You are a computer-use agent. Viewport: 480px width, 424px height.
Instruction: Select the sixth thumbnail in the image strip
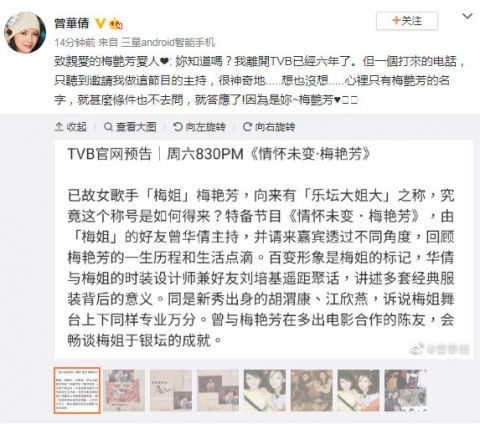click(312, 390)
